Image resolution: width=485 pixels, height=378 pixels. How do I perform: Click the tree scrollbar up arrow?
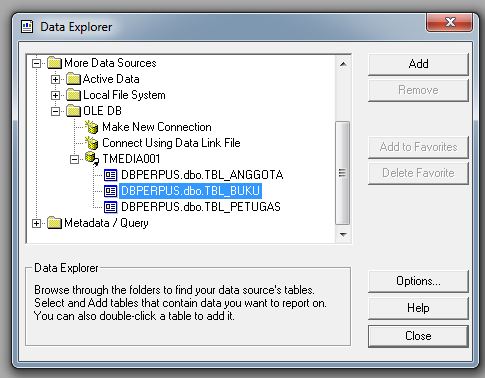(x=343, y=64)
